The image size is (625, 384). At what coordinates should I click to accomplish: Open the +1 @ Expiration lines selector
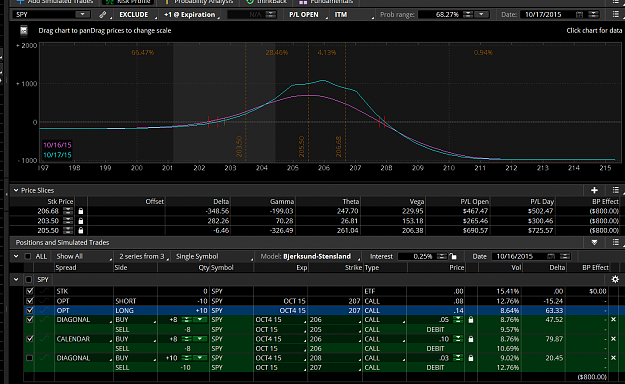(191, 15)
